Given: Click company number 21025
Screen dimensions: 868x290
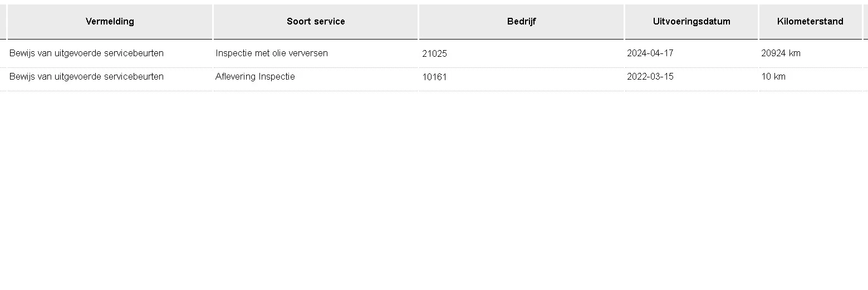Looking at the screenshot, I should pos(434,54).
